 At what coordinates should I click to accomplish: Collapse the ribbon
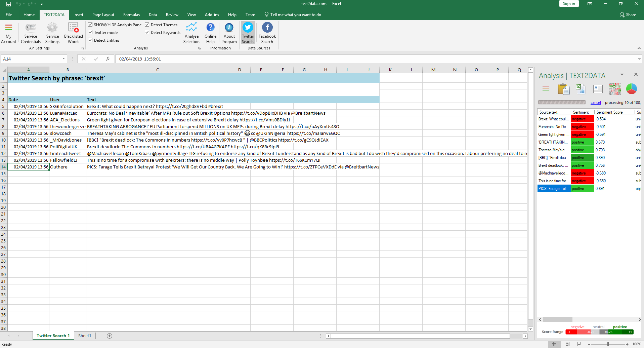[639, 48]
